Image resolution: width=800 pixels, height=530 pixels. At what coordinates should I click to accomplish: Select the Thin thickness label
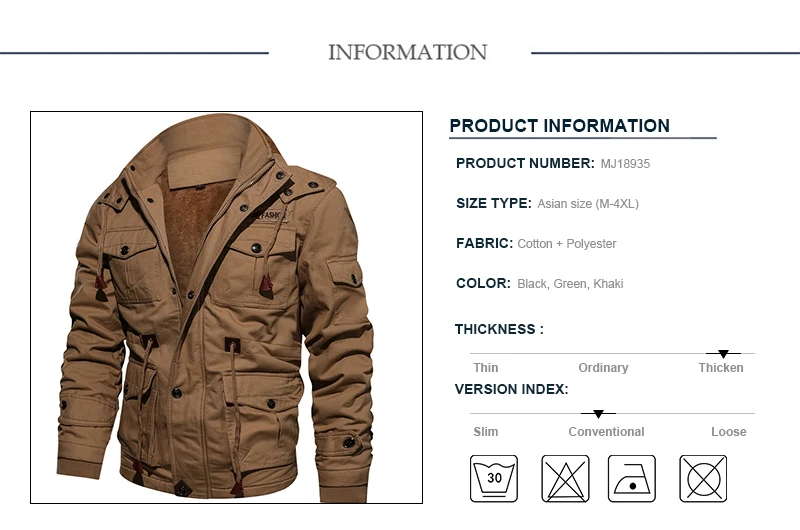pos(485,368)
